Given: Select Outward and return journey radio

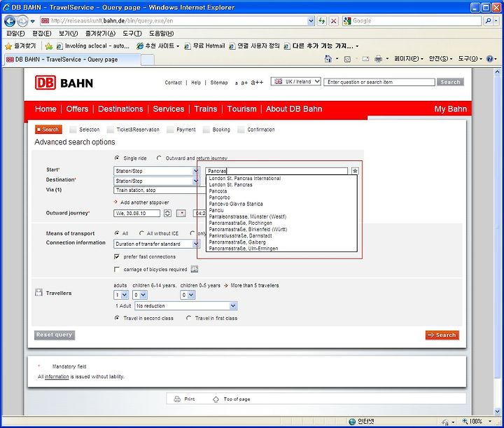Looking at the screenshot, I should [x=159, y=158].
